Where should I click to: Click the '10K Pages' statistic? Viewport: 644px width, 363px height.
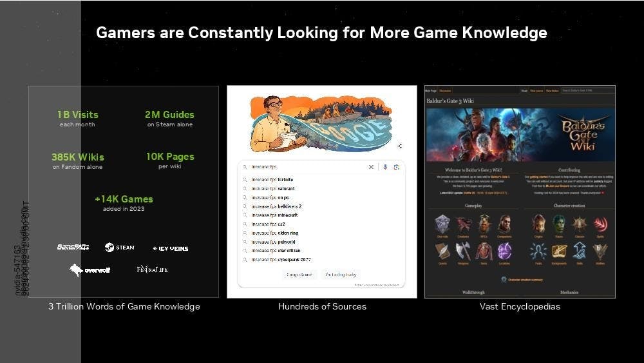170,157
